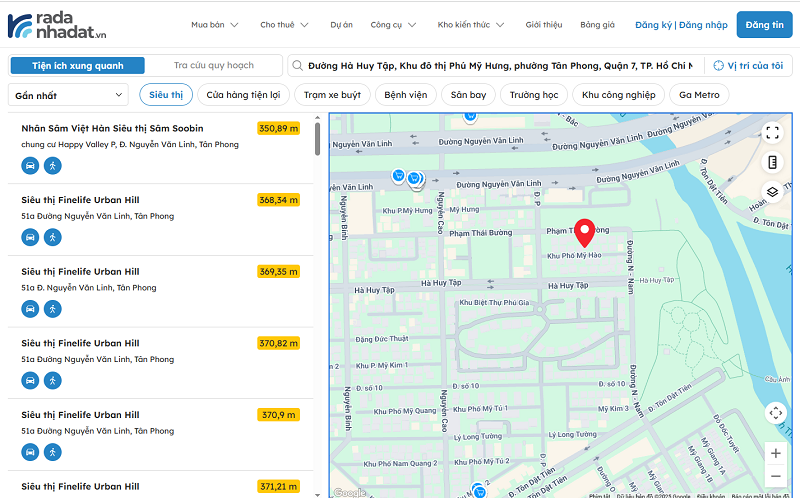Toggle the Bệnh viện amenity filter
The height and width of the screenshot is (498, 800).
405,95
